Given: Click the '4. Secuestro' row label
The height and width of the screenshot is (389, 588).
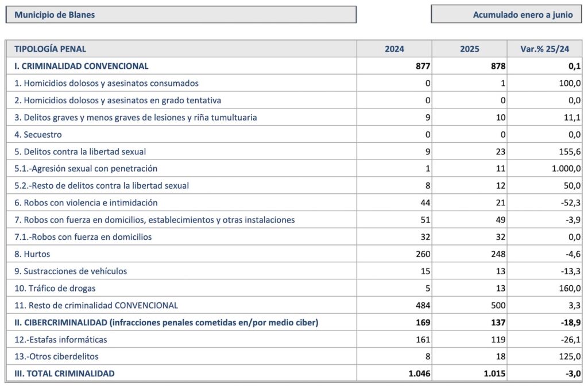Looking at the screenshot, I should 38,134.
